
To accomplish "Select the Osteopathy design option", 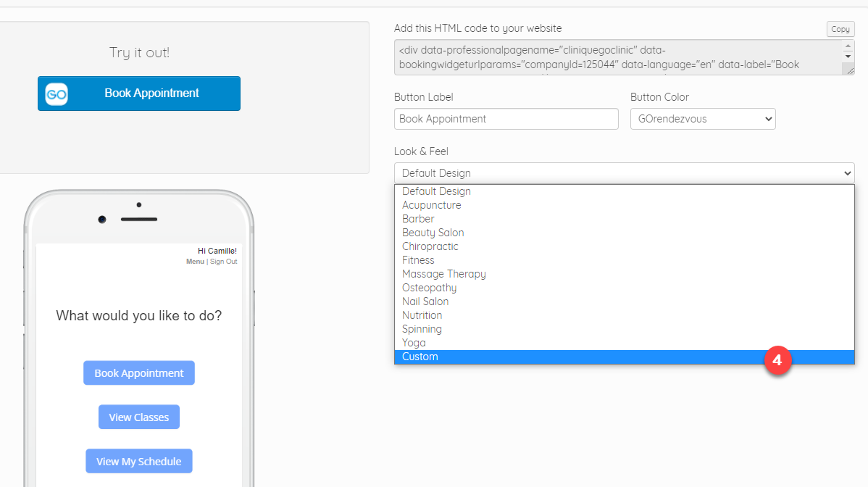I will (624, 288).
